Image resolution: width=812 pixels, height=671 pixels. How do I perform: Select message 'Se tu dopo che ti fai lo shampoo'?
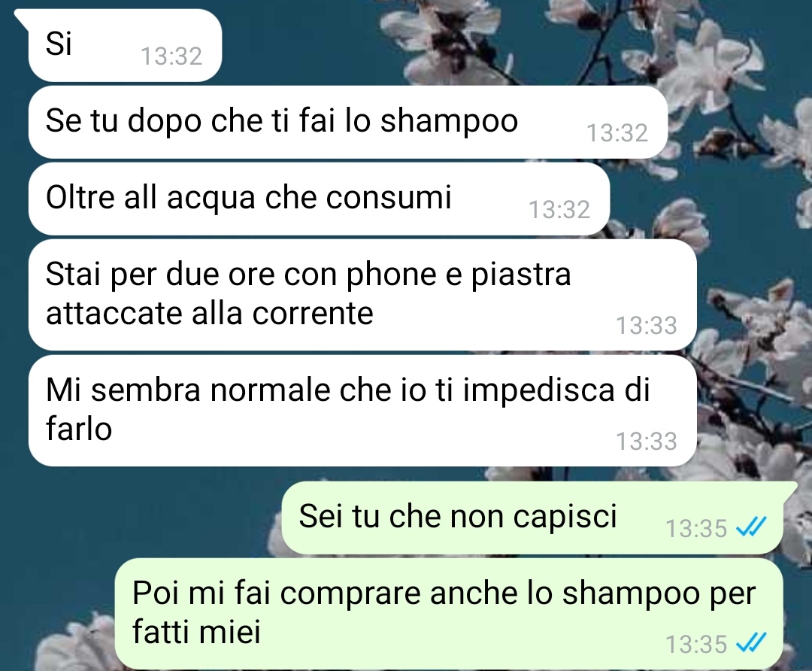pos(347,122)
